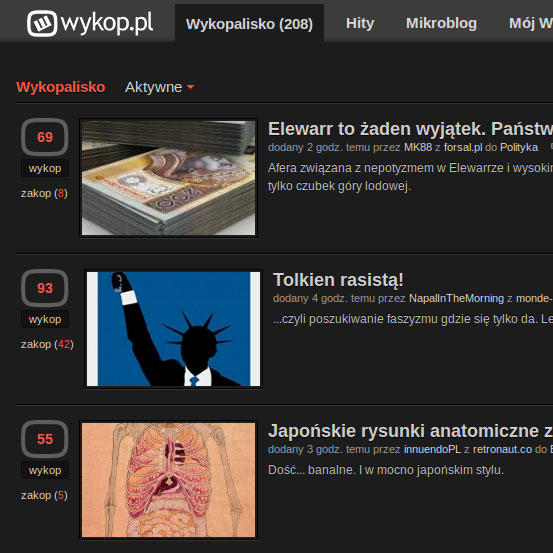553x553 pixels.
Task: Go to the Mikroblog tab
Action: 441,23
